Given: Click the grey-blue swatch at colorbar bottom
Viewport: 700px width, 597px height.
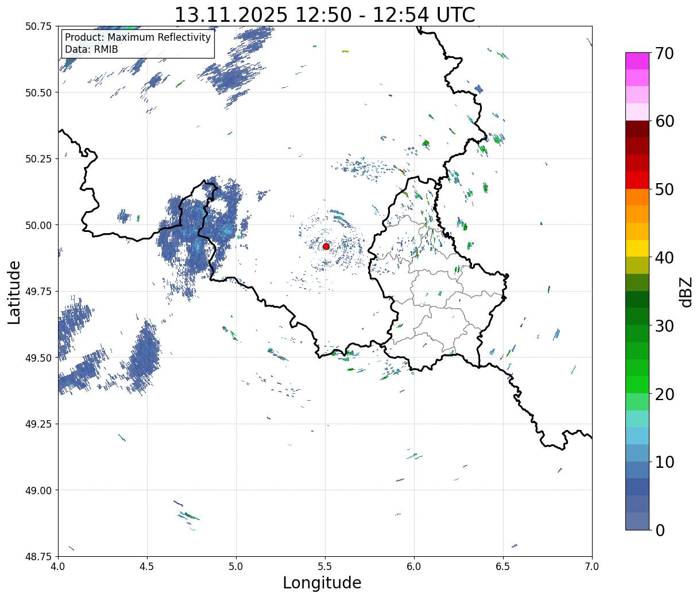Looking at the screenshot, I should click(x=637, y=521).
